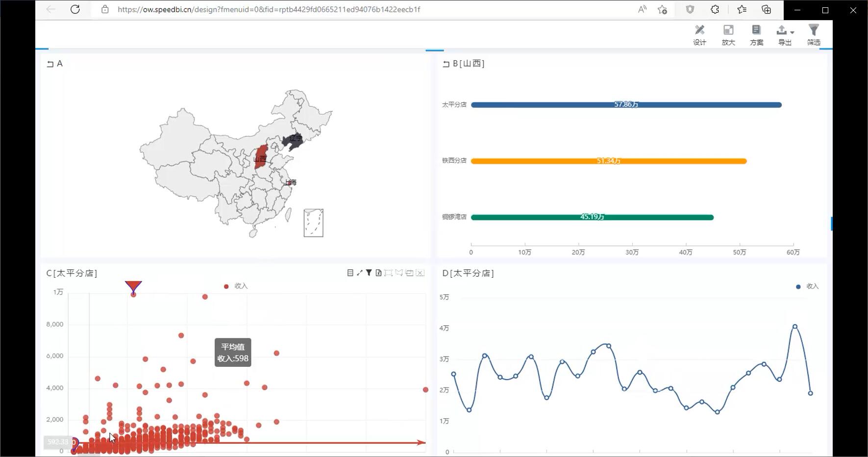
Task: Refresh the browser page
Action: 75,9
